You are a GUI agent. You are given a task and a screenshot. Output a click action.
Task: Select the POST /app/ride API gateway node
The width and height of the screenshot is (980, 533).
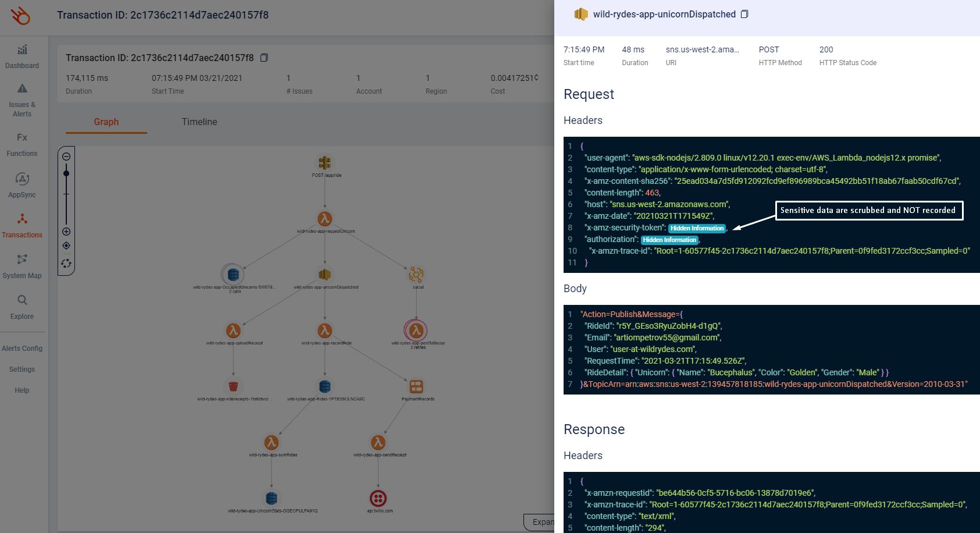[325, 163]
